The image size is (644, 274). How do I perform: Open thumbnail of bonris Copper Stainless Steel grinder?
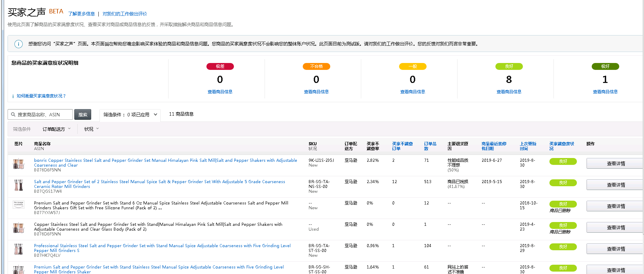pyautogui.click(x=18, y=164)
